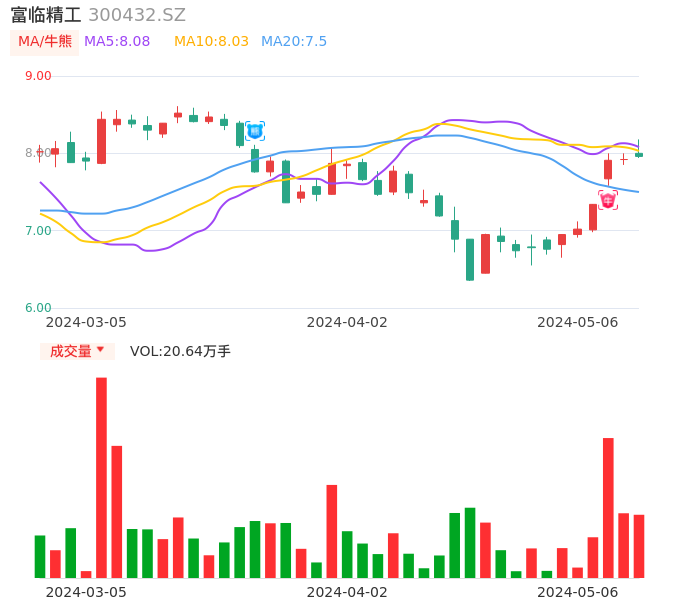
Task: Click the blue bear signal marker
Action: coord(255,131)
